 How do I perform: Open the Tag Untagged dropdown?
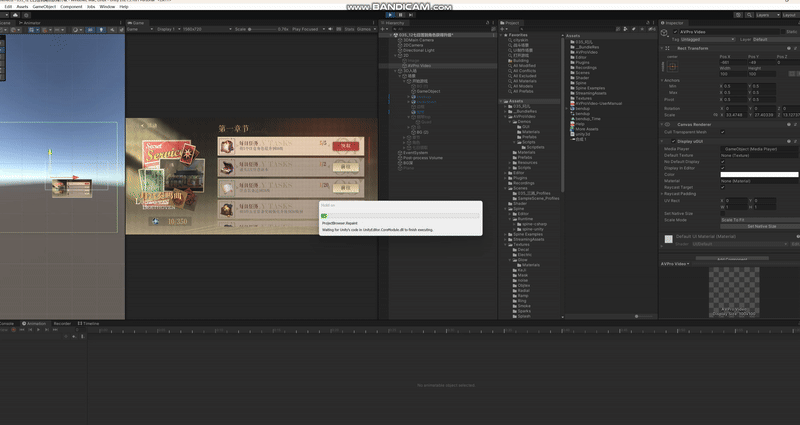pos(708,39)
